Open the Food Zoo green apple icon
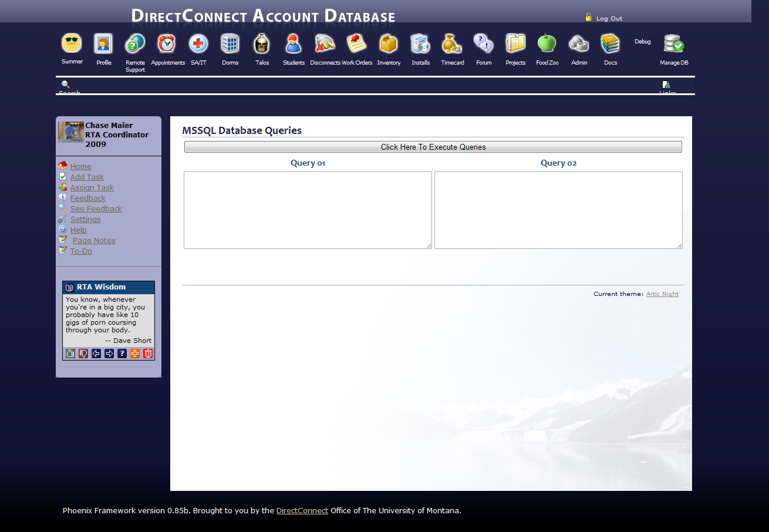This screenshot has height=532, width=769. (547, 43)
